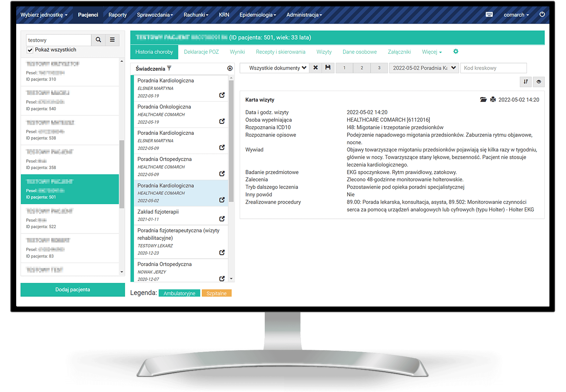Open the print icon on Karta wizyty
Viewport: 566px width, 392px height.
click(493, 99)
